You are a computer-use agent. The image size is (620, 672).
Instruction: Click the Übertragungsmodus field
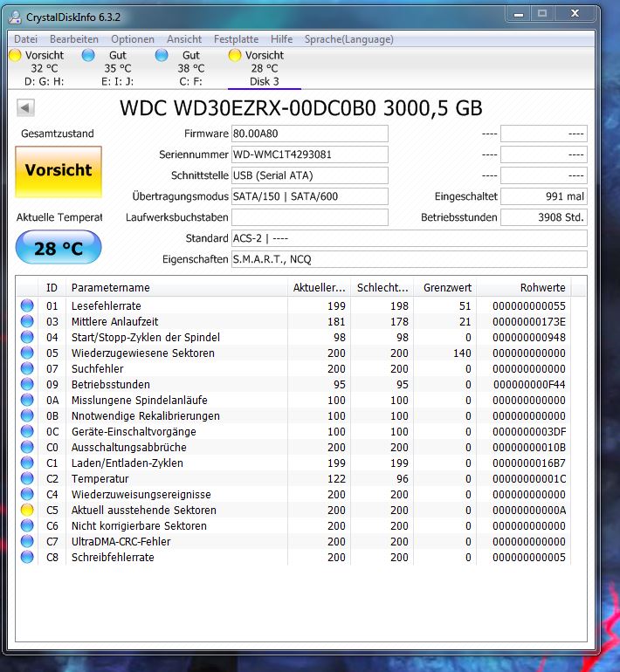310,196
